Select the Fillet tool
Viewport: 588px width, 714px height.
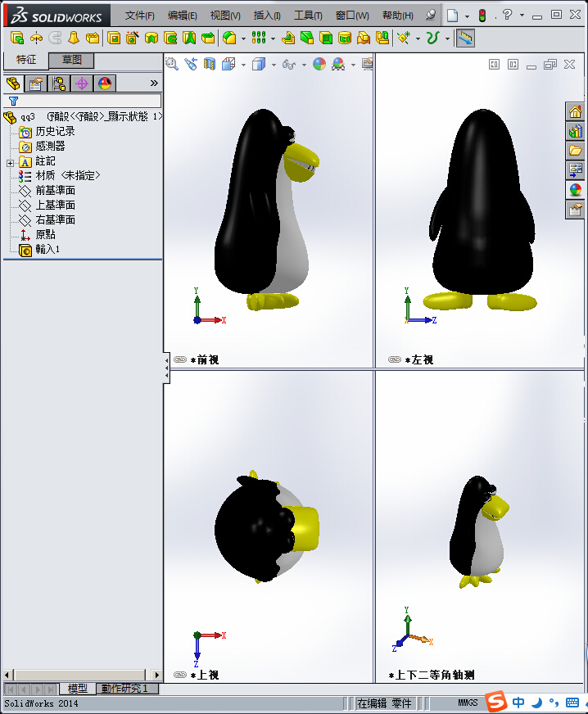coord(229,38)
